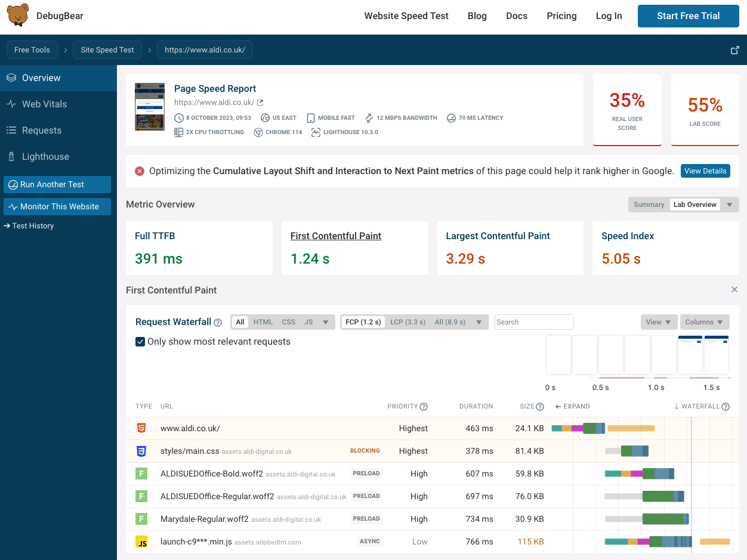Viewport: 747px width, 560px height.
Task: Open Test History link
Action: point(29,226)
